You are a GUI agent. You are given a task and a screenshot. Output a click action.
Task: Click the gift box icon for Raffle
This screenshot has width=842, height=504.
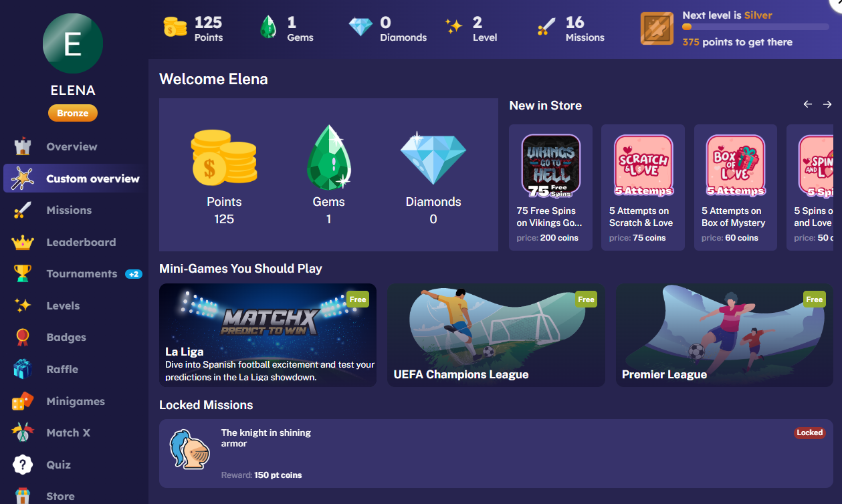[x=23, y=369]
